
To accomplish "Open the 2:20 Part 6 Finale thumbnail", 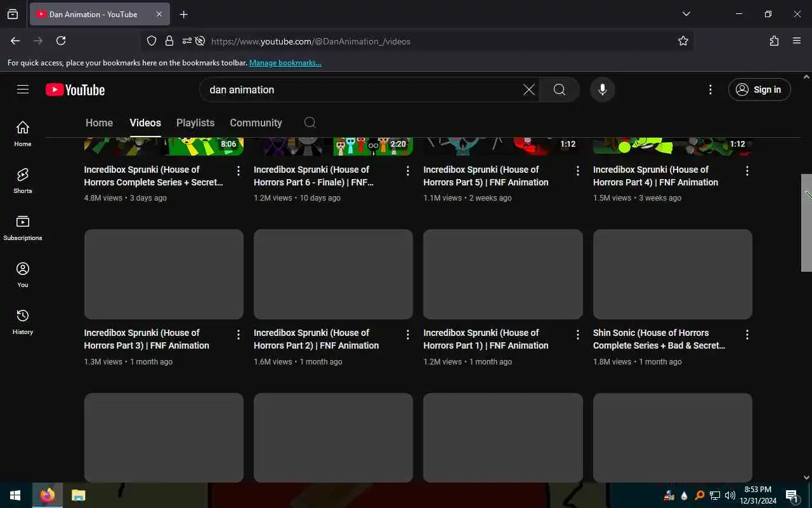I will pyautogui.click(x=333, y=147).
